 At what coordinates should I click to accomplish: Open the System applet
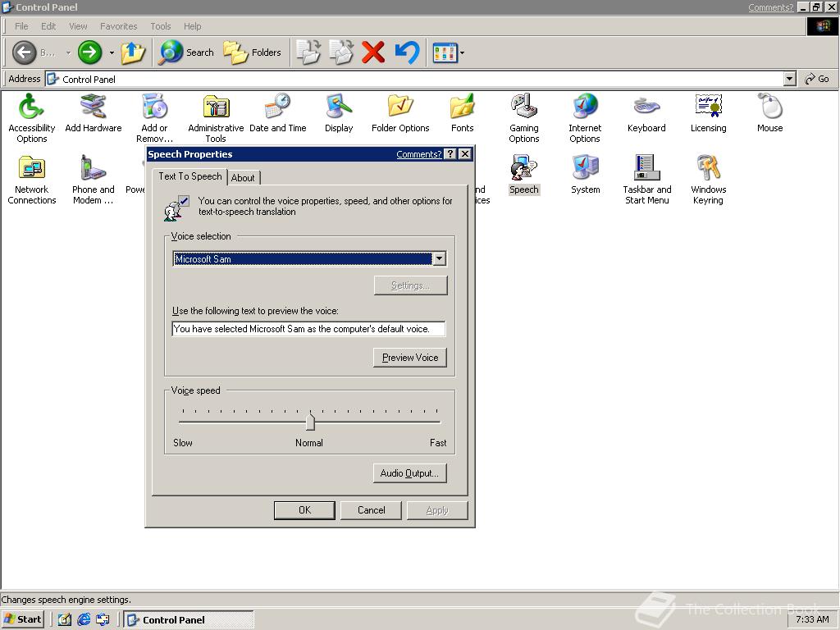pos(585,174)
